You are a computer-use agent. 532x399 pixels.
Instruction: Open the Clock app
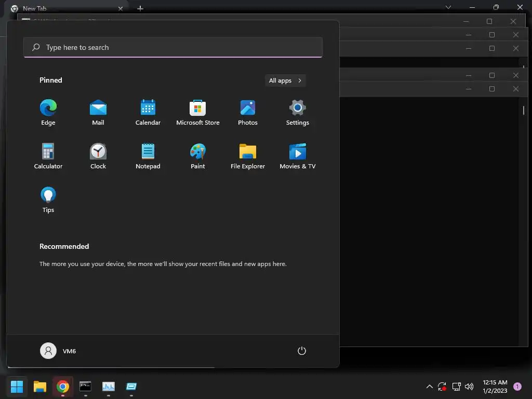click(x=98, y=156)
